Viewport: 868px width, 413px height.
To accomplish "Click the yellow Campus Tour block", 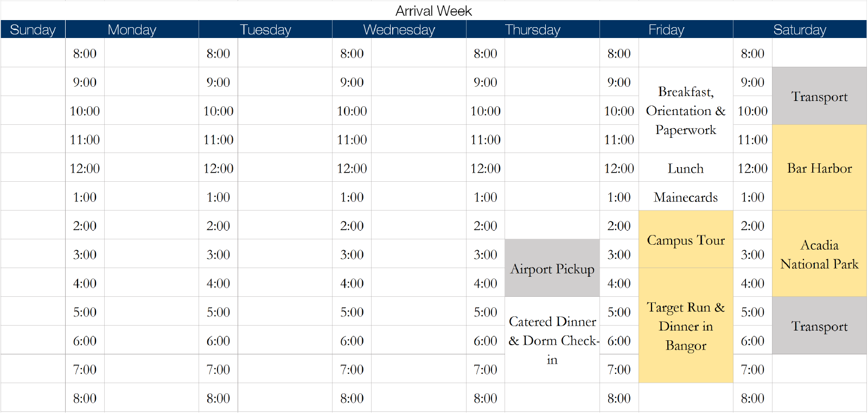I will point(686,240).
